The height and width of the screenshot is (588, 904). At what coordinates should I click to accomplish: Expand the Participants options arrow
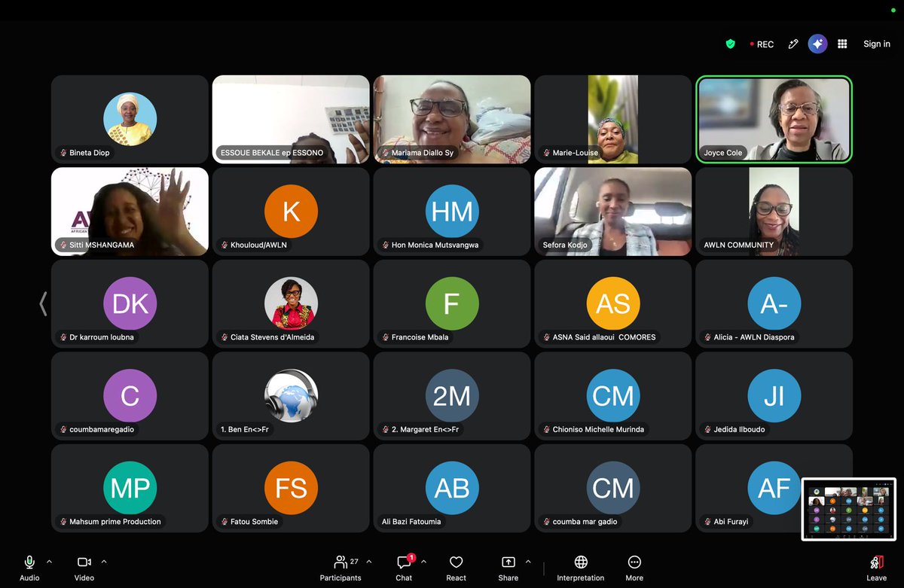coord(369,562)
